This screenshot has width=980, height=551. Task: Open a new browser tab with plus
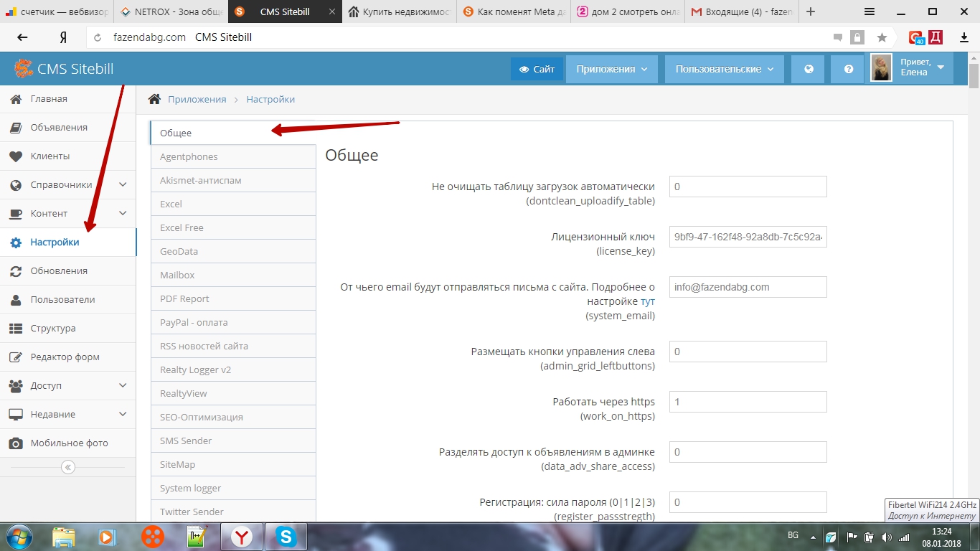[x=811, y=11]
